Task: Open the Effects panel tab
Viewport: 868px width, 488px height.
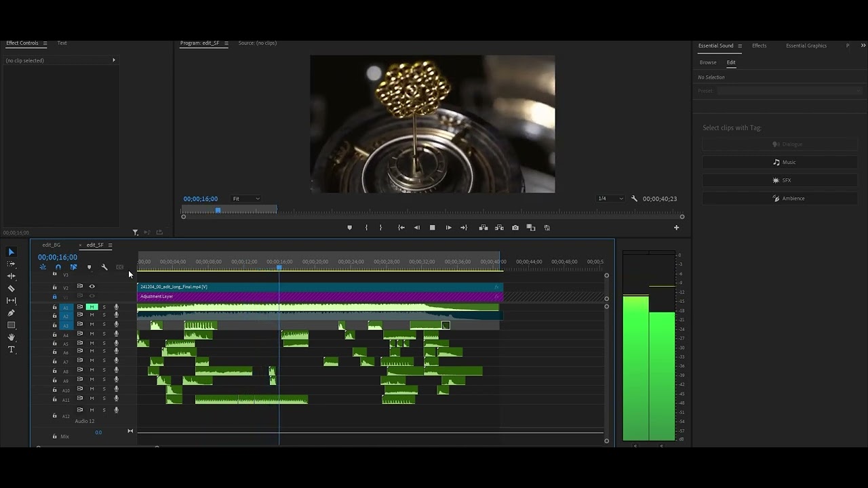Action: coord(759,46)
